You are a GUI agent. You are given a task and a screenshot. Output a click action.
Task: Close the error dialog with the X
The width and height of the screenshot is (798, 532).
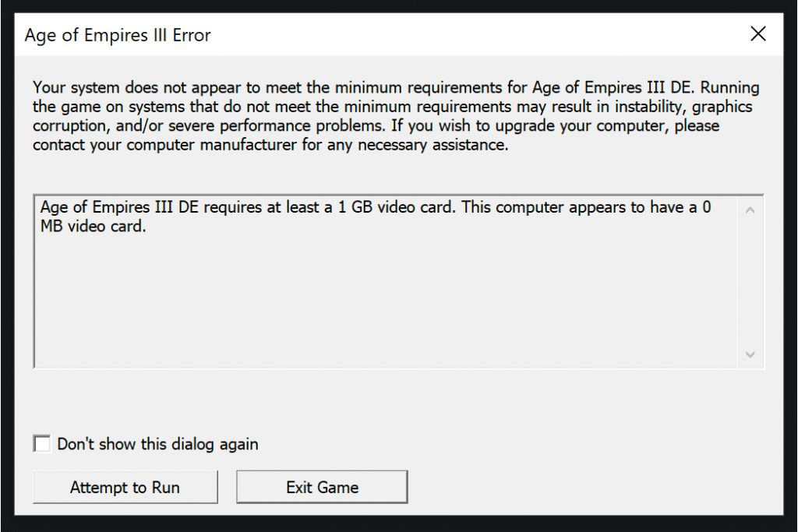pos(757,33)
